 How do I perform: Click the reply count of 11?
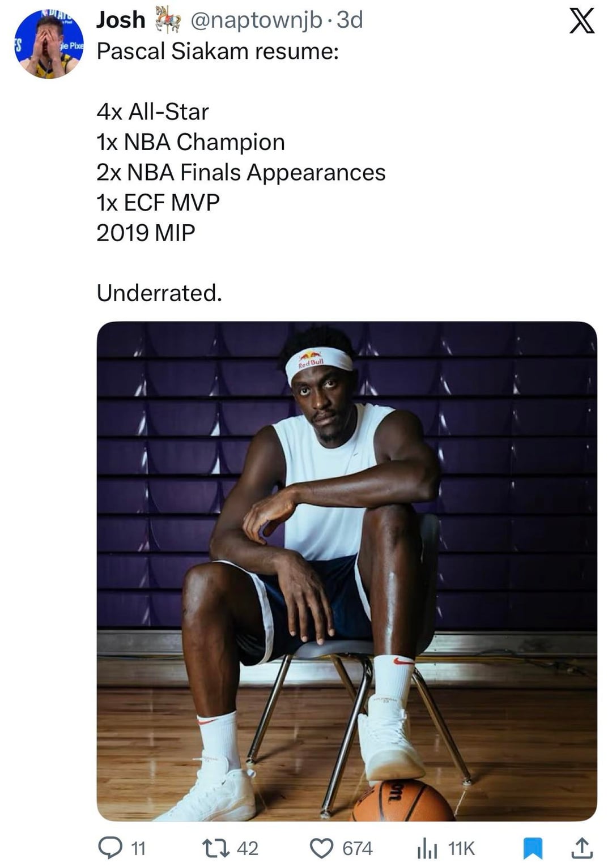[x=138, y=848]
